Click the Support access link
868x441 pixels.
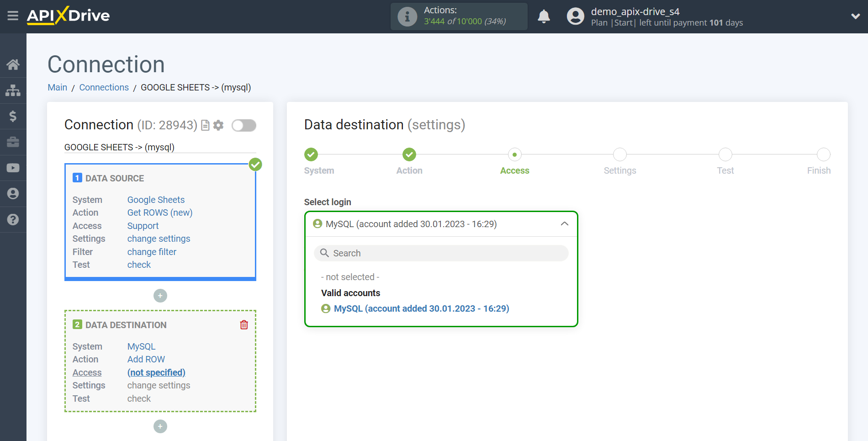tap(143, 226)
